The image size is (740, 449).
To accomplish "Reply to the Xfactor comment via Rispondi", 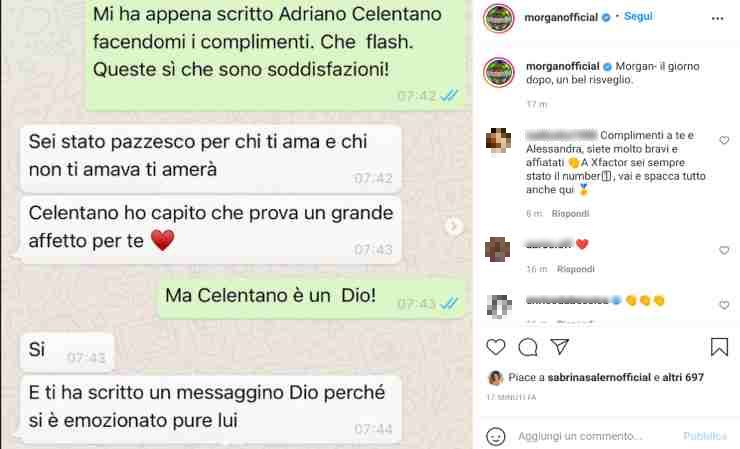I will (570, 213).
